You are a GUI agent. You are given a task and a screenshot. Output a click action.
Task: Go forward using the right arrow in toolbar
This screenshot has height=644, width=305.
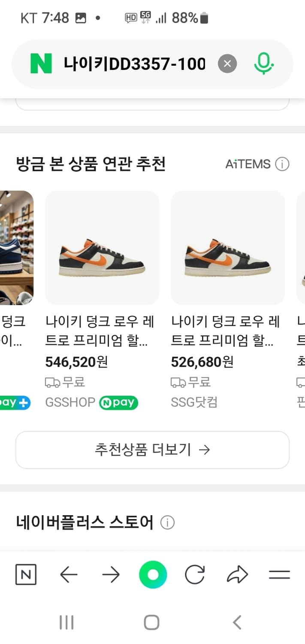click(x=111, y=574)
